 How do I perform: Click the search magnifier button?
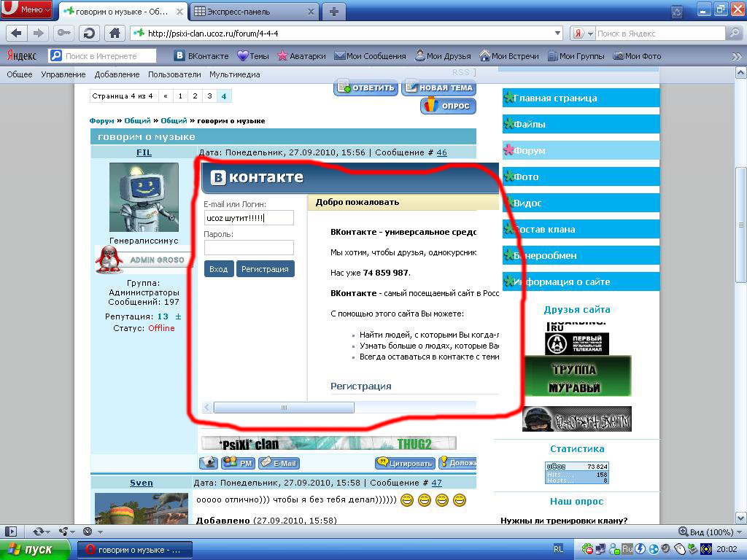coord(734,34)
